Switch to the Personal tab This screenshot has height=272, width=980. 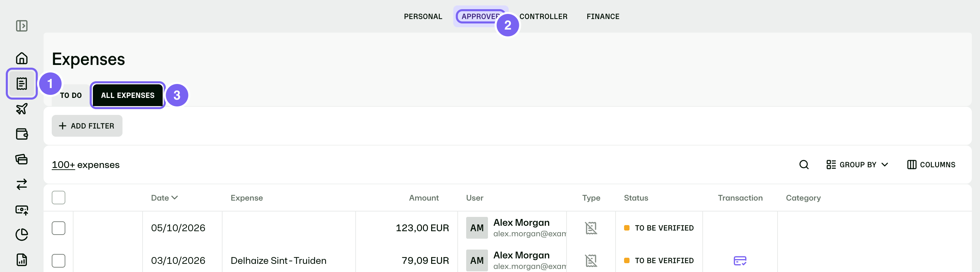click(423, 16)
